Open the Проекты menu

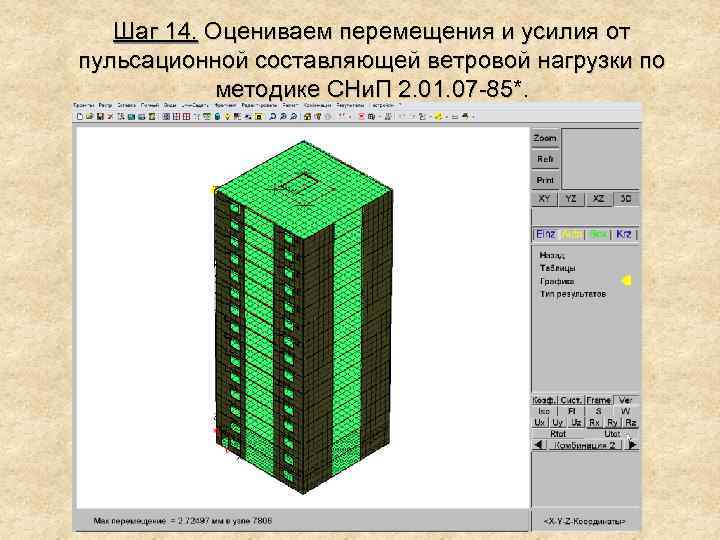(x=84, y=106)
